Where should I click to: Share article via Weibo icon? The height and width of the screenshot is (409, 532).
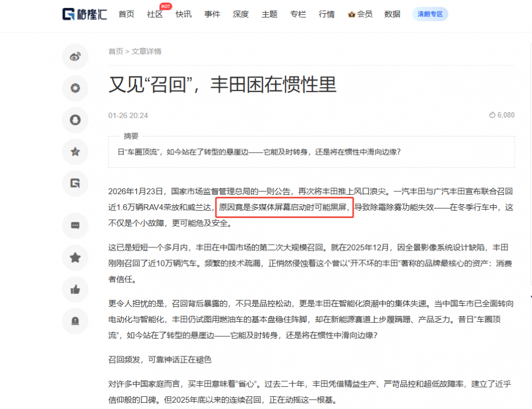pyautogui.click(x=75, y=56)
